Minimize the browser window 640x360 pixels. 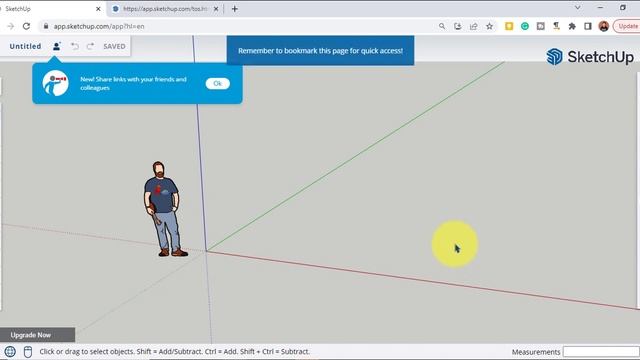coord(600,8)
